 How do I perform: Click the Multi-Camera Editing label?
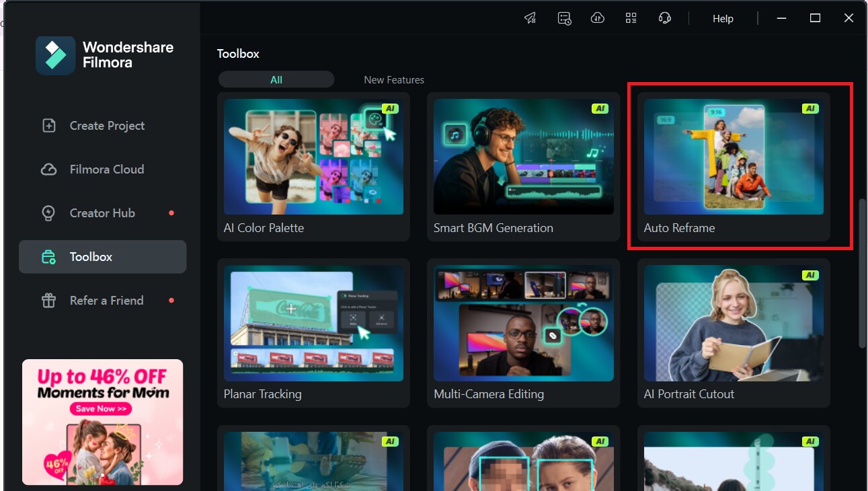(489, 394)
